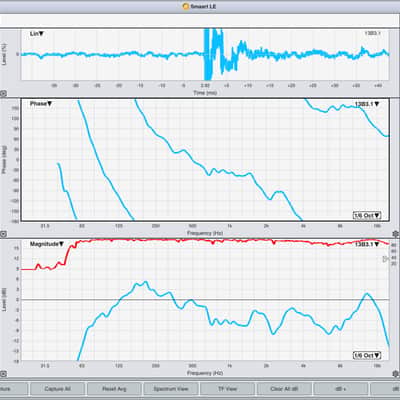The height and width of the screenshot is (400, 400).
Task: Switch to Spectrum View
Action: tap(171, 389)
